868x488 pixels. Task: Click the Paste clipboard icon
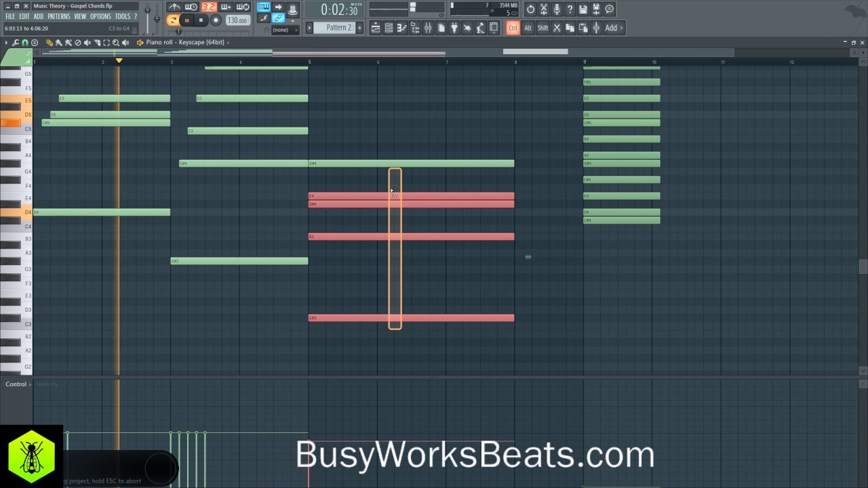click(583, 28)
